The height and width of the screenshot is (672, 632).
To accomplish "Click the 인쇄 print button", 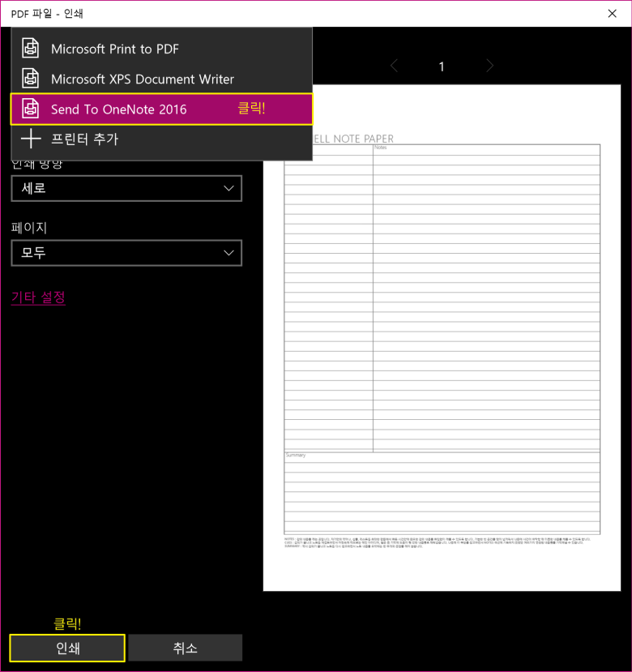I will tap(67, 648).
